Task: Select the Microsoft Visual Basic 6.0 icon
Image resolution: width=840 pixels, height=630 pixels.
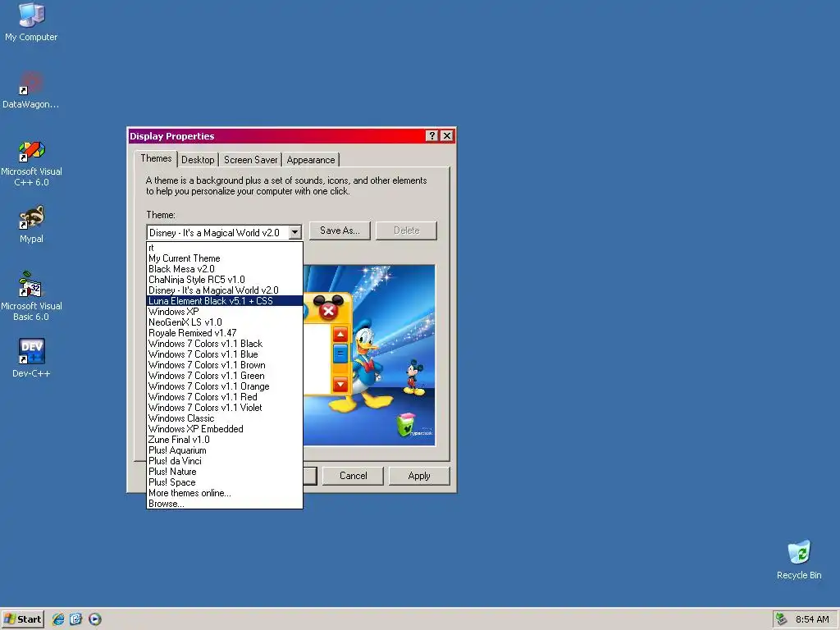Action: (31, 296)
